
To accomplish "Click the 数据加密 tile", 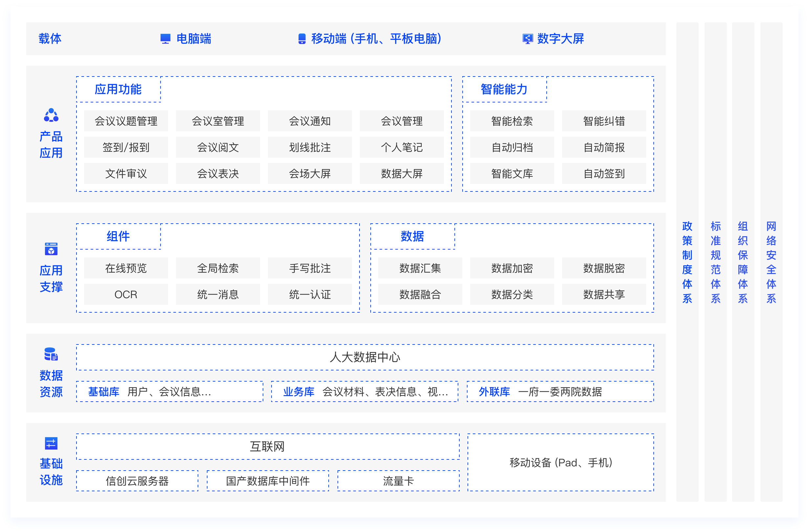I will tap(512, 268).
